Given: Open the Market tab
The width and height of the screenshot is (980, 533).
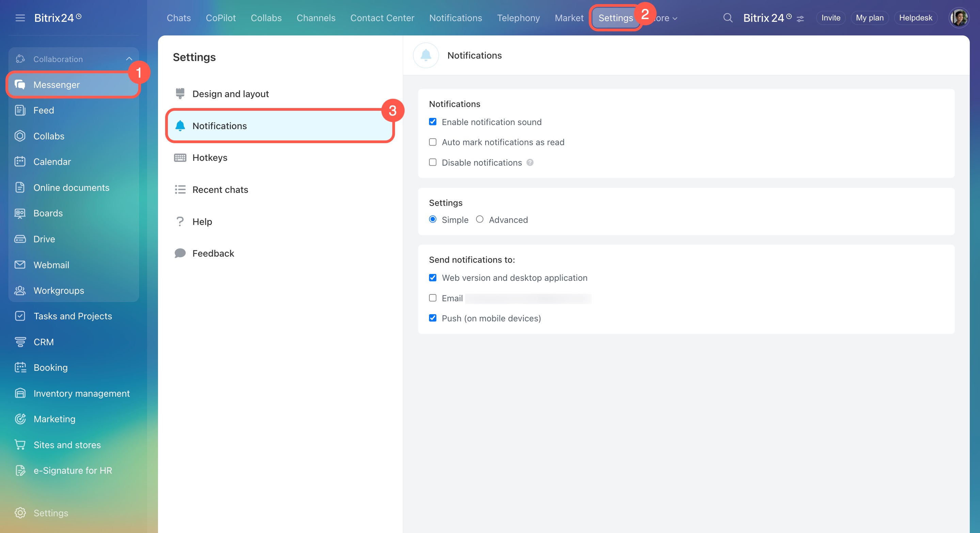Looking at the screenshot, I should point(569,18).
